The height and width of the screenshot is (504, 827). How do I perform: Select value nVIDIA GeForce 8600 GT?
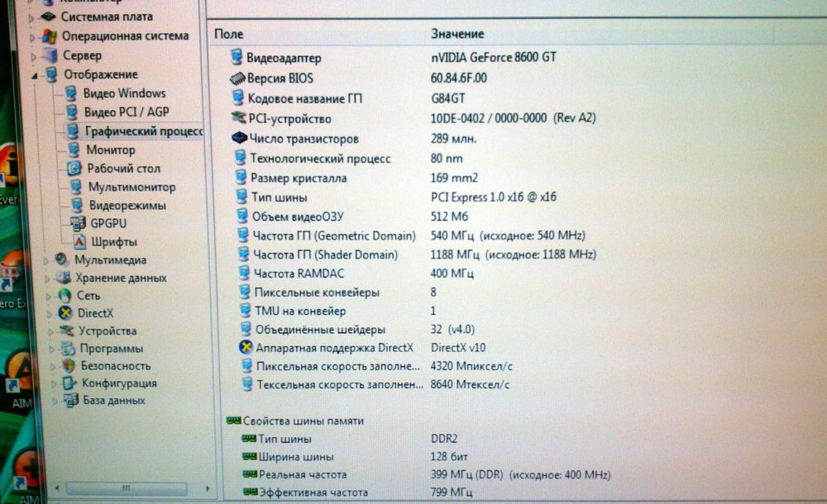[494, 57]
